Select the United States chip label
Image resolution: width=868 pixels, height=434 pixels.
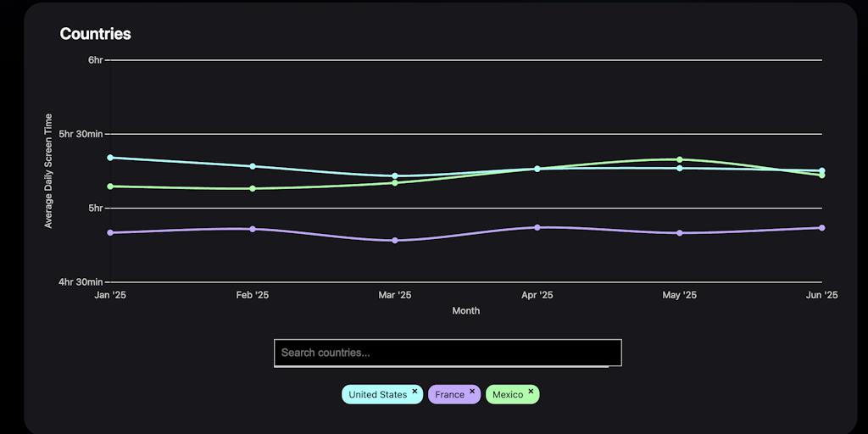[x=377, y=395]
